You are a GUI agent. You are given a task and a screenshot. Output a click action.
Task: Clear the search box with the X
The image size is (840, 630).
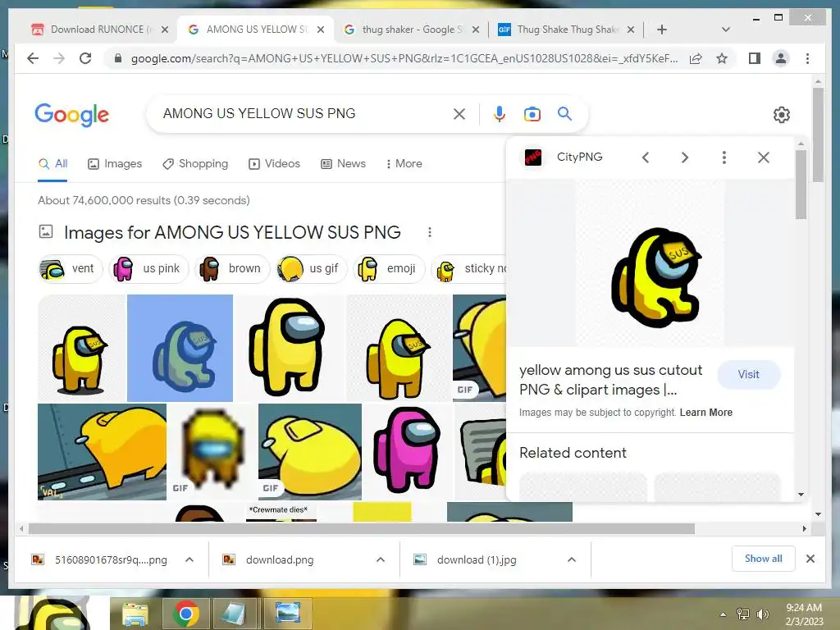pos(459,113)
